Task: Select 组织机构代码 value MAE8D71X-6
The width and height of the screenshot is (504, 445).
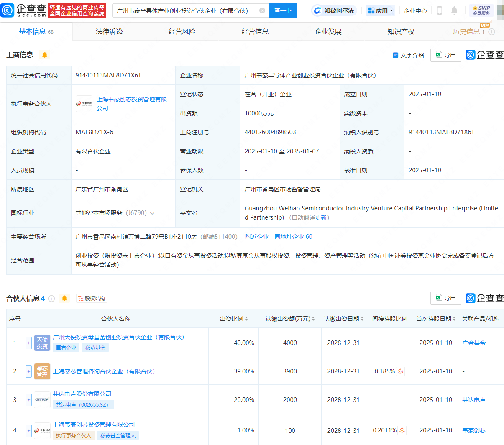Action: click(x=94, y=132)
